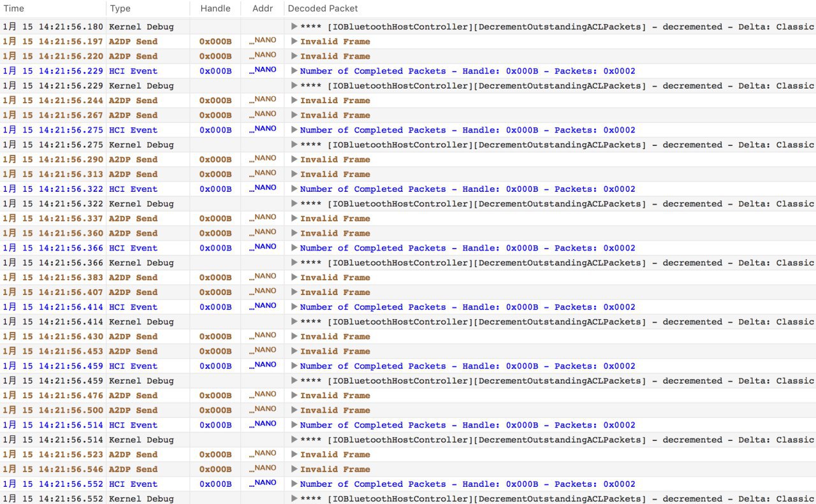
Task: Expand the Kernel Debug row at 14:21:56.275
Action: coord(294,145)
